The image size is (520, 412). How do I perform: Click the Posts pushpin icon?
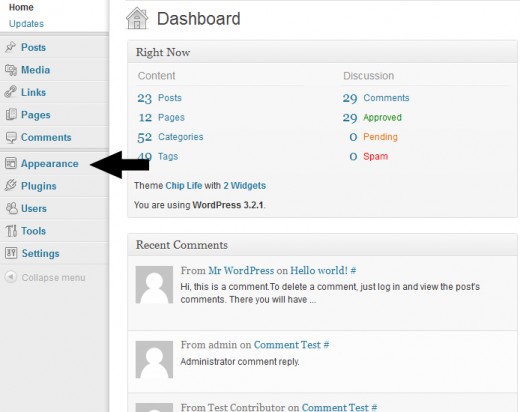point(11,47)
